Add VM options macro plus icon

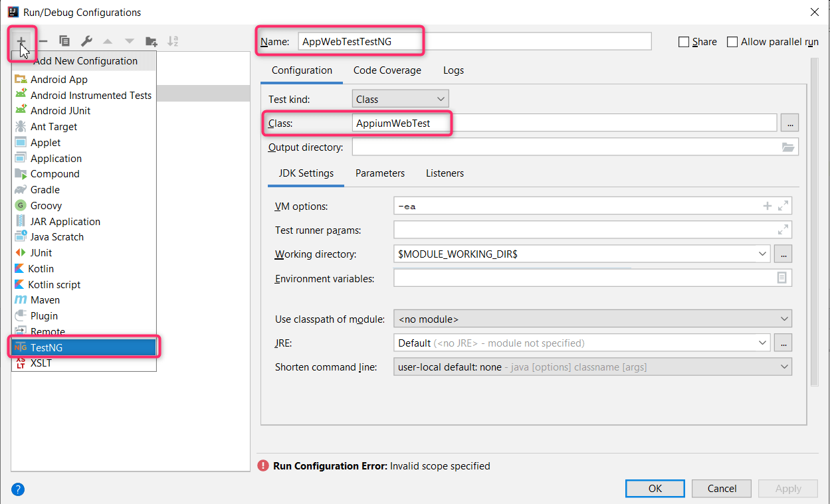click(768, 206)
